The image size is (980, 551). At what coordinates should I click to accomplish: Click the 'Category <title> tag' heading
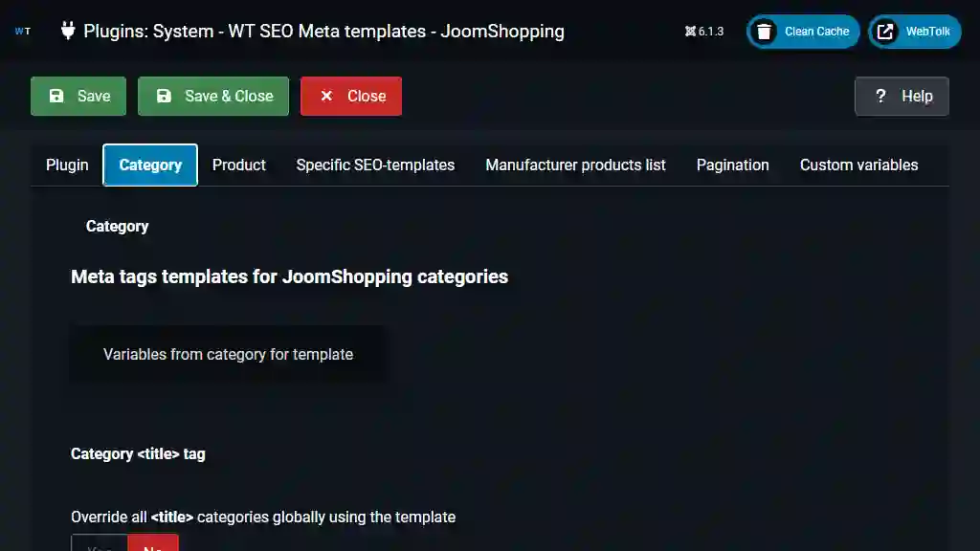click(x=138, y=454)
